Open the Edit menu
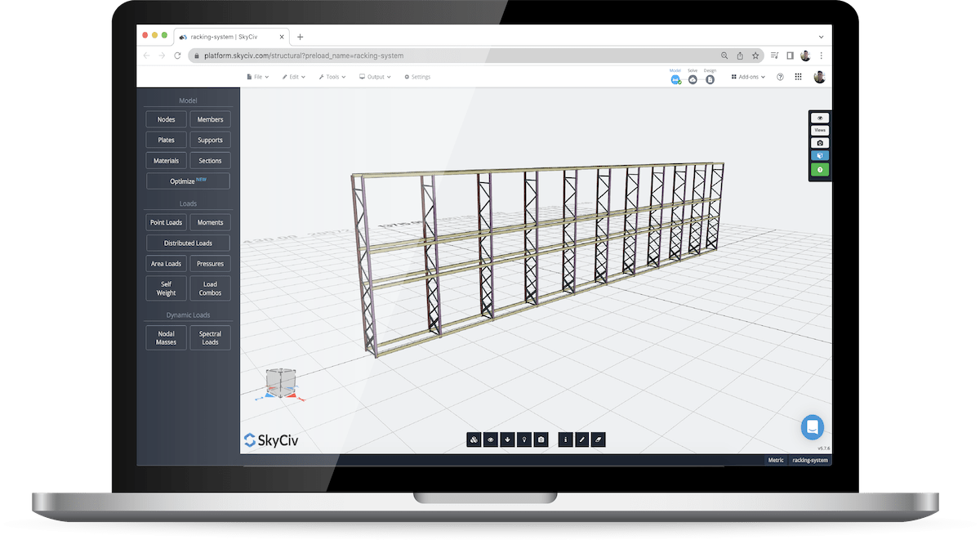Viewport: 980px width, 540px height. tap(292, 76)
